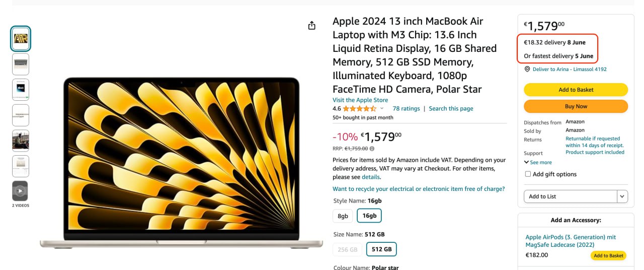The image size is (644, 270).
Task: Select the 16gb style option
Action: click(x=369, y=216)
